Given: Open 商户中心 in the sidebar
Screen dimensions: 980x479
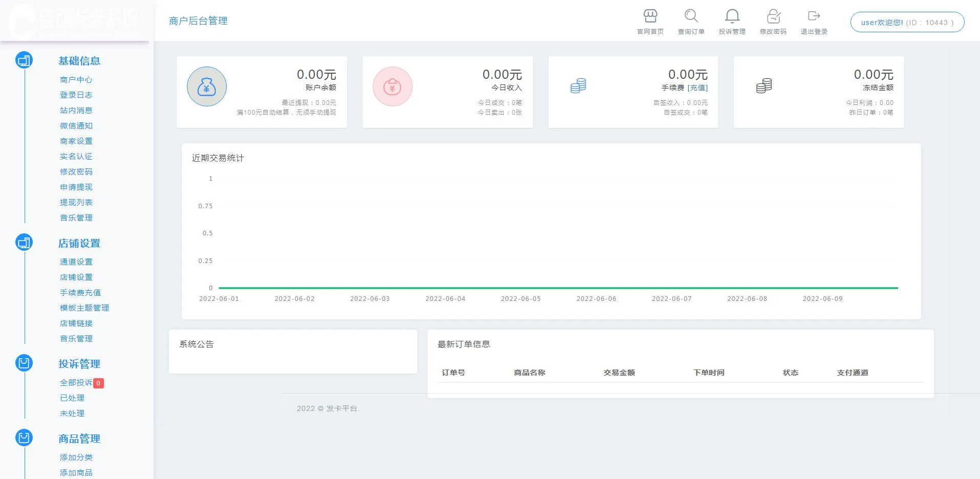Looking at the screenshot, I should tap(76, 80).
